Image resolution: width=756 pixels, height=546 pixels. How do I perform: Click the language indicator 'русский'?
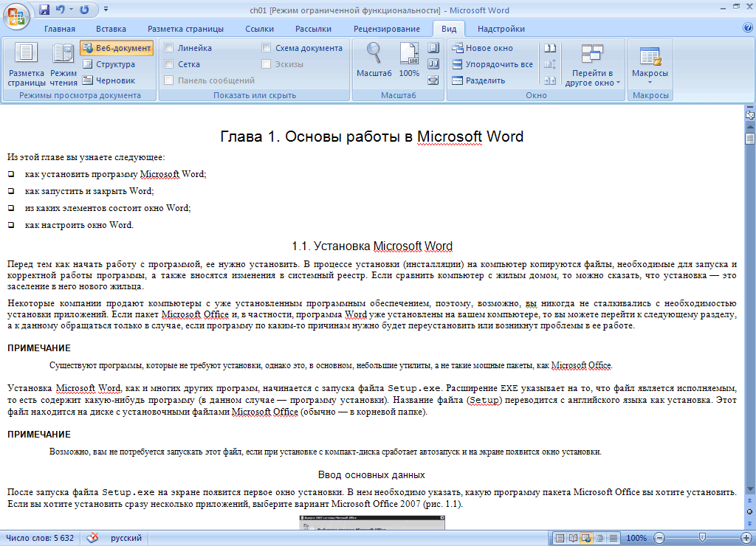tap(126, 538)
